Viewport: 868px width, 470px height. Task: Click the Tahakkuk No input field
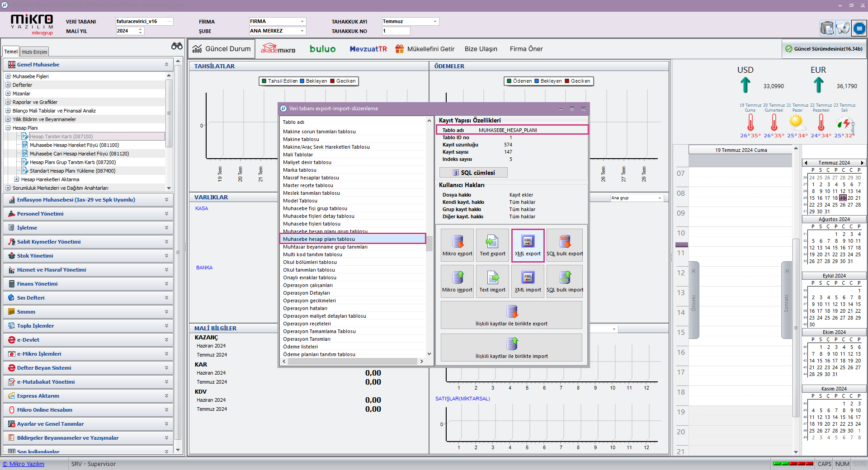coord(396,31)
